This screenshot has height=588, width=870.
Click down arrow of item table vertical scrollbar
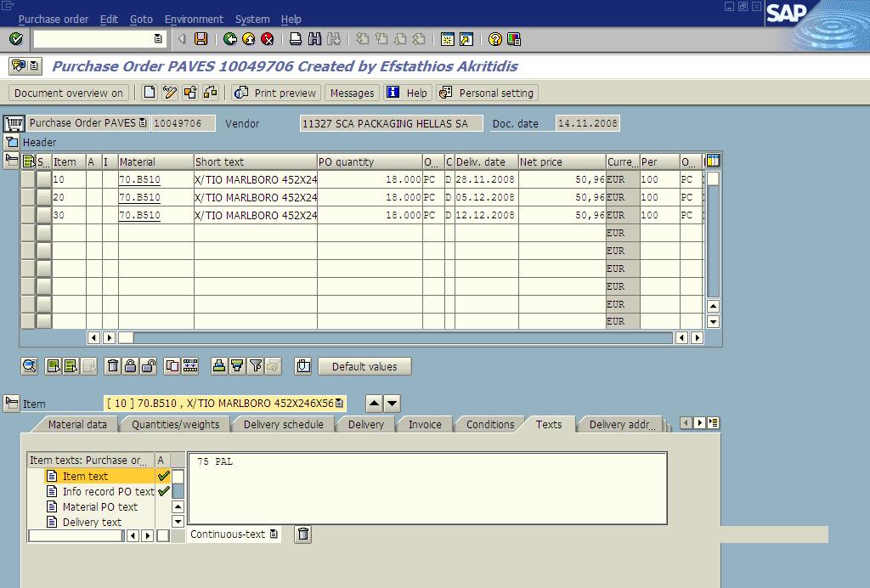pos(714,321)
